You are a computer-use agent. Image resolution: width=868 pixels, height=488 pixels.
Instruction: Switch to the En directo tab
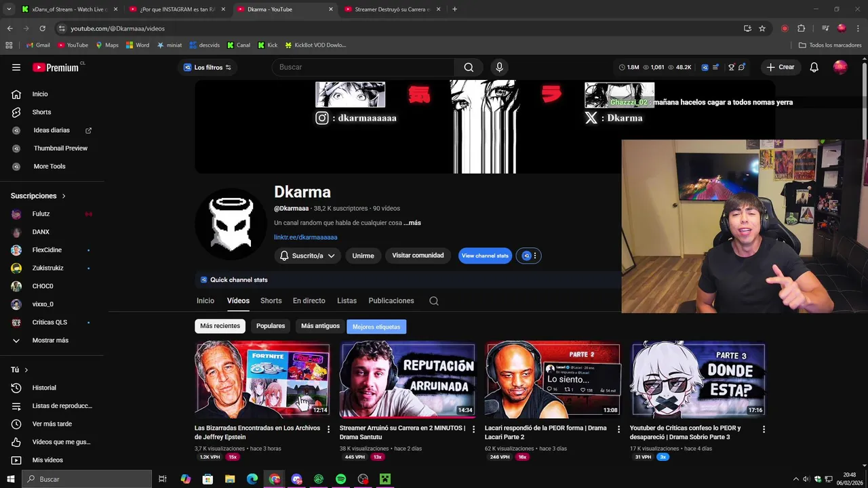click(309, 301)
